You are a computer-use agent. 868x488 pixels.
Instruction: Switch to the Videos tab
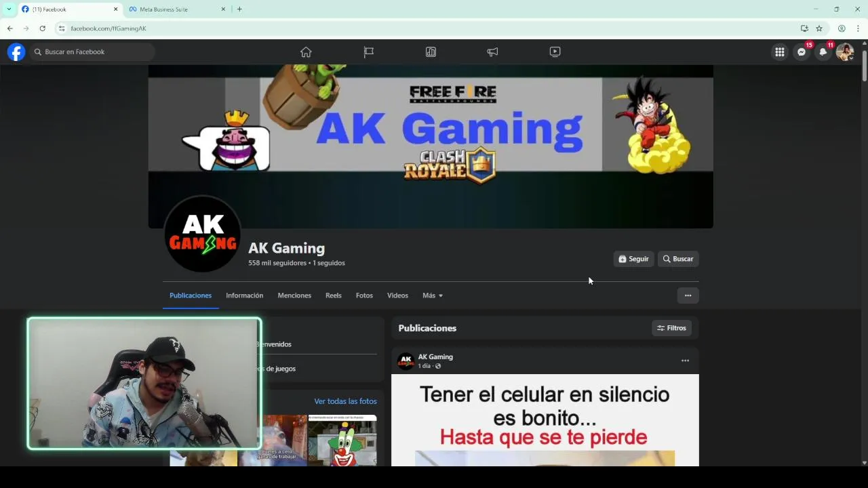[397, 296]
